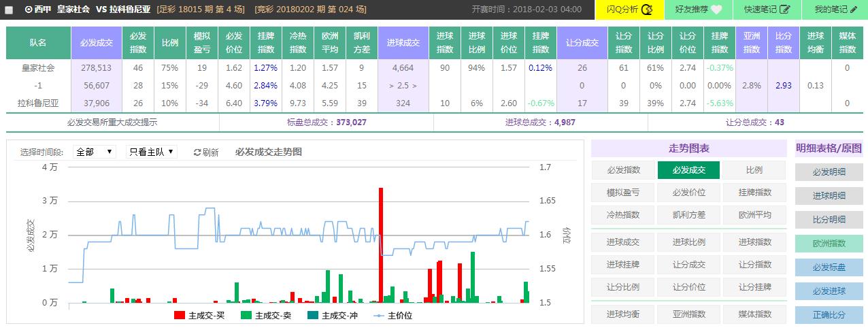Select 进球均衡 chart button
Image resolution: width=868 pixels, height=328 pixels.
[622, 314]
